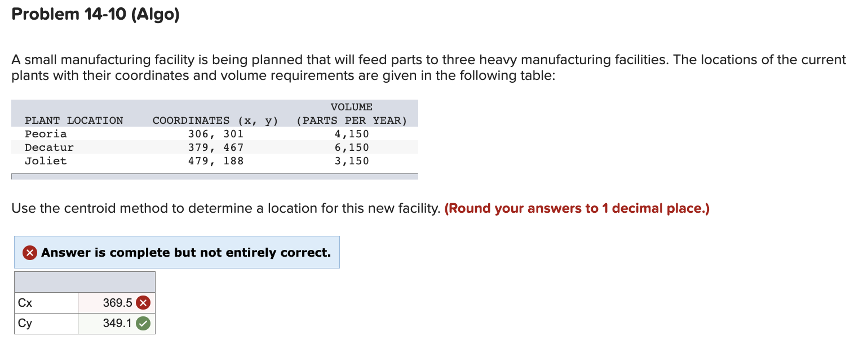Screen dimensions: 868x349
Task: Click the Cx label cell
Action: [x=45, y=302]
